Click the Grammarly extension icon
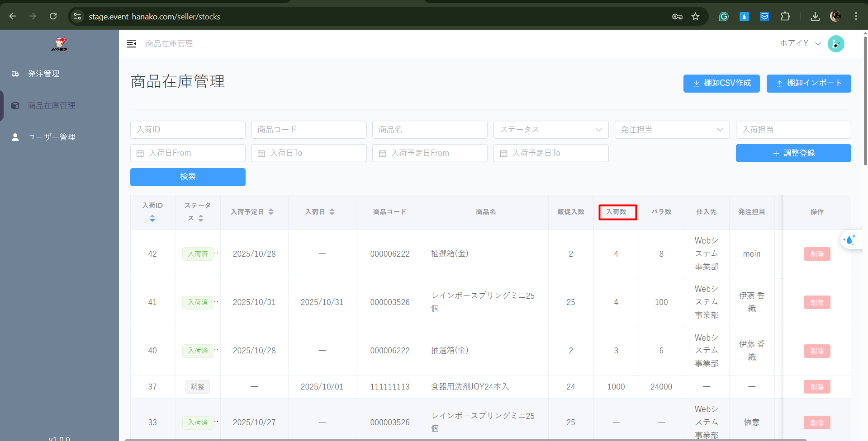The height and width of the screenshot is (441, 868). tap(724, 17)
